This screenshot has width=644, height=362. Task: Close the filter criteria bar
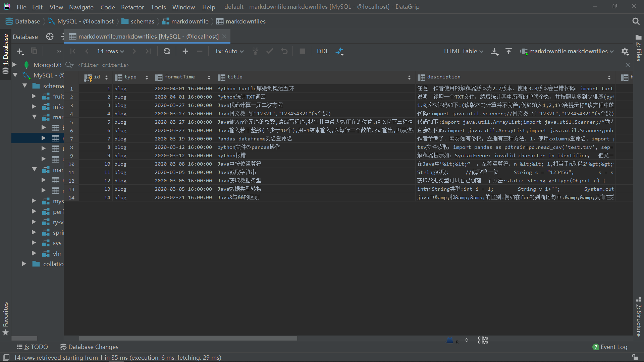coord(628,65)
